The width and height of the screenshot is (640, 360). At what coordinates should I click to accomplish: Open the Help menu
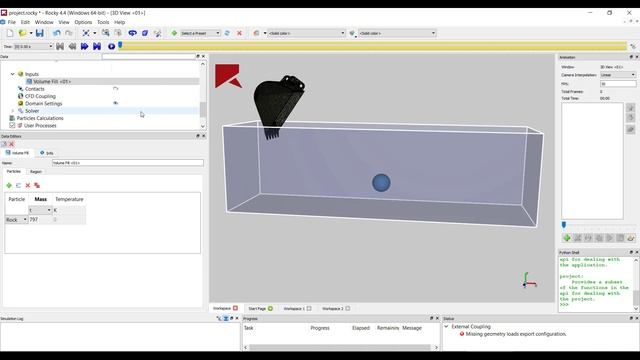[x=120, y=22]
